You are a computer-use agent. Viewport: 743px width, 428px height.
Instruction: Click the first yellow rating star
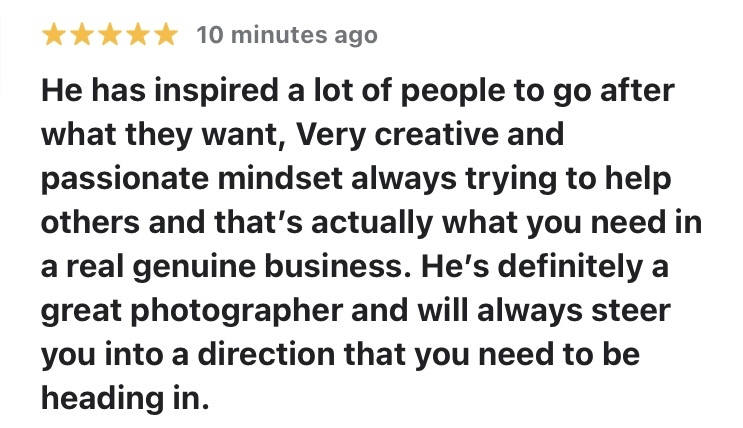tap(55, 36)
